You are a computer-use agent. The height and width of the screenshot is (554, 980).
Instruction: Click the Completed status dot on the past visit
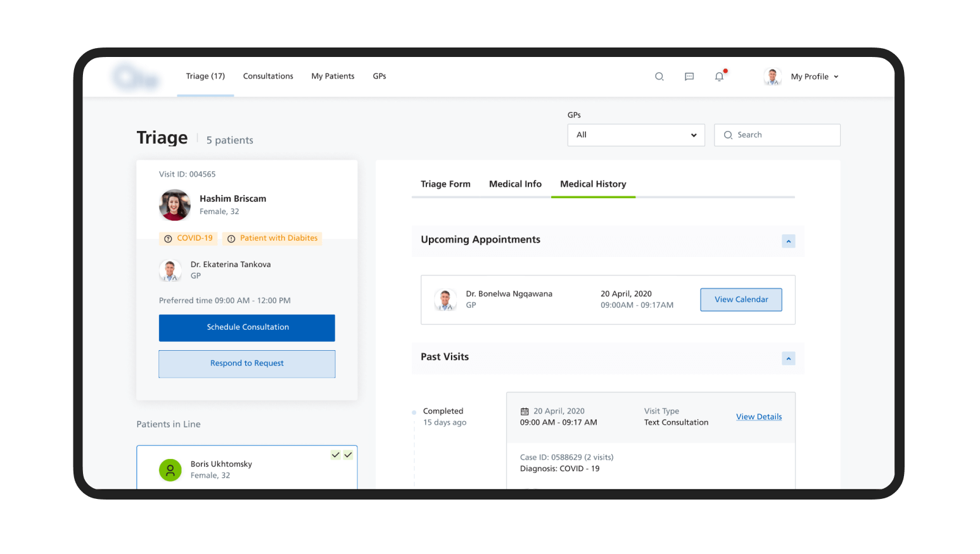(x=415, y=412)
